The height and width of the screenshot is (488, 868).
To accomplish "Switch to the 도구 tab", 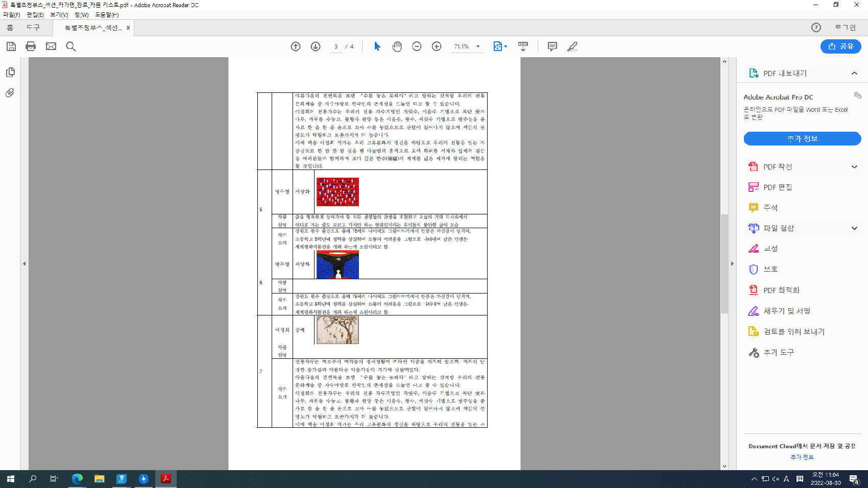I will click(x=33, y=28).
